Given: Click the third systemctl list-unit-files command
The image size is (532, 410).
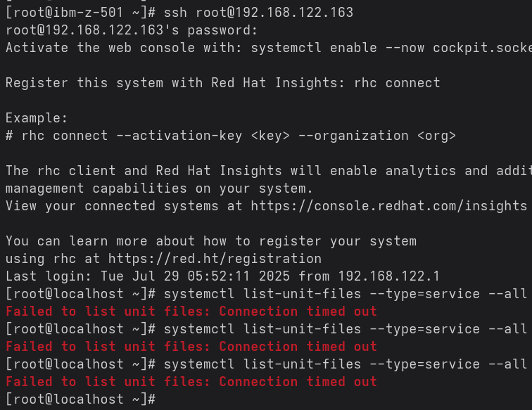Looking at the screenshot, I should tap(345, 364).
